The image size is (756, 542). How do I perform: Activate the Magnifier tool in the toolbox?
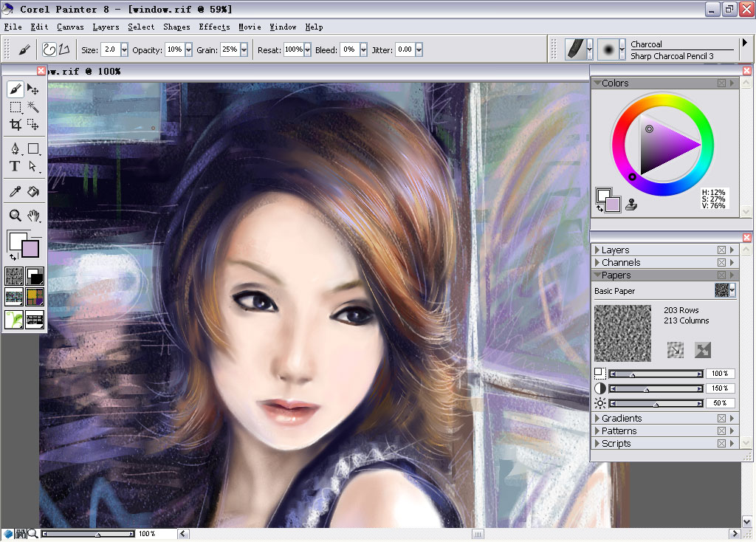pos(15,216)
